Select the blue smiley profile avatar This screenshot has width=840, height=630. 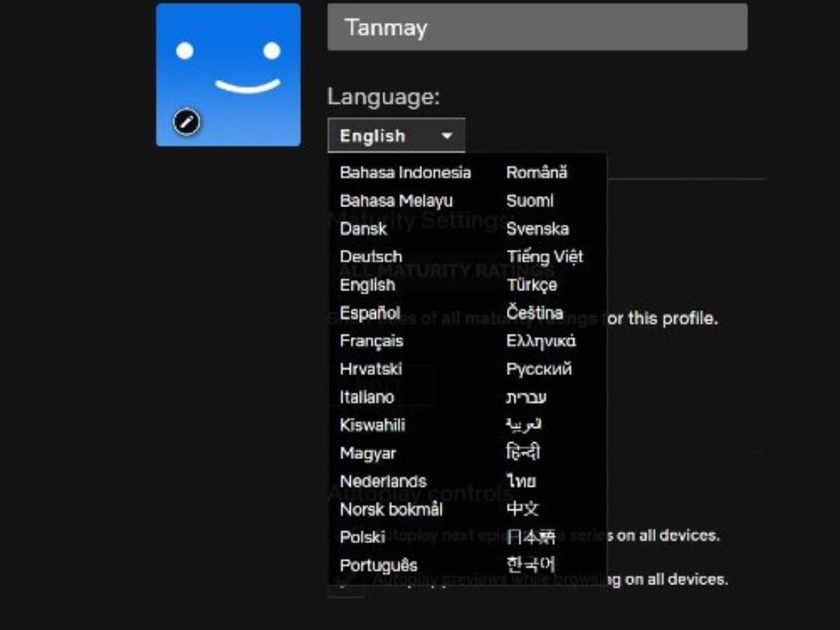pyautogui.click(x=228, y=75)
